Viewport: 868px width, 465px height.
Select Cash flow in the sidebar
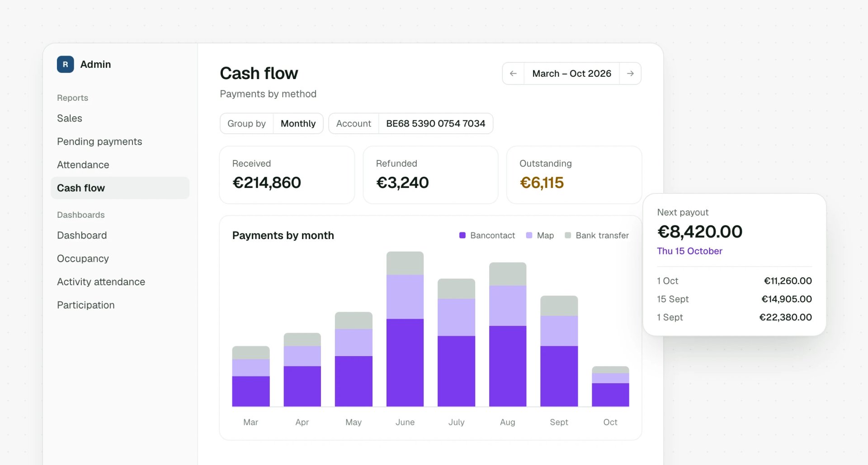tap(120, 188)
